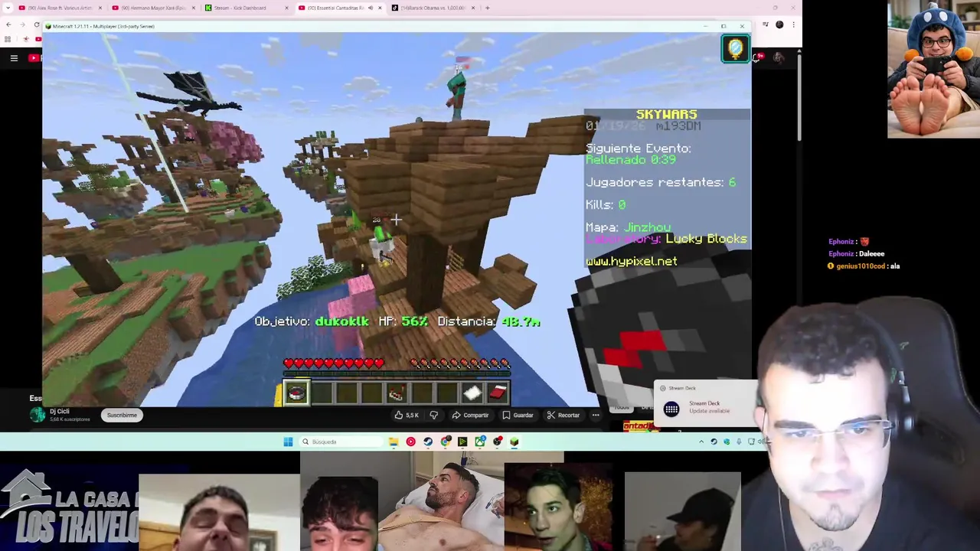The height and width of the screenshot is (551, 980).
Task: Click the 'Mapa: Jinzhou' scoreboard line
Action: (x=629, y=227)
